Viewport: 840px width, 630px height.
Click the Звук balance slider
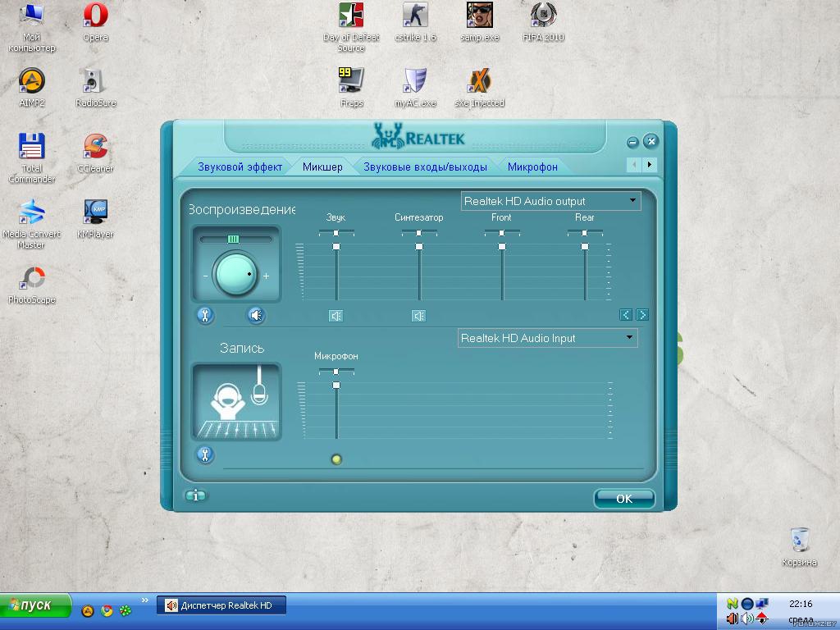(x=336, y=233)
